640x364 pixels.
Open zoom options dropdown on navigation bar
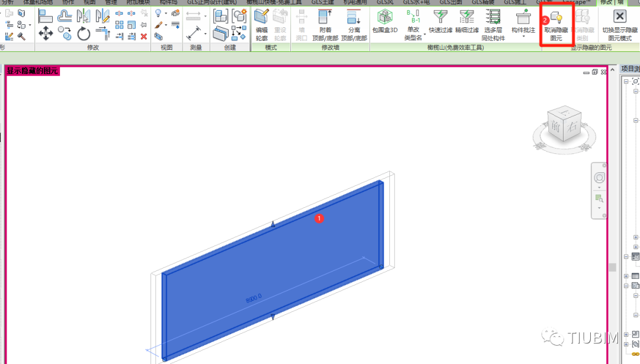(x=599, y=208)
